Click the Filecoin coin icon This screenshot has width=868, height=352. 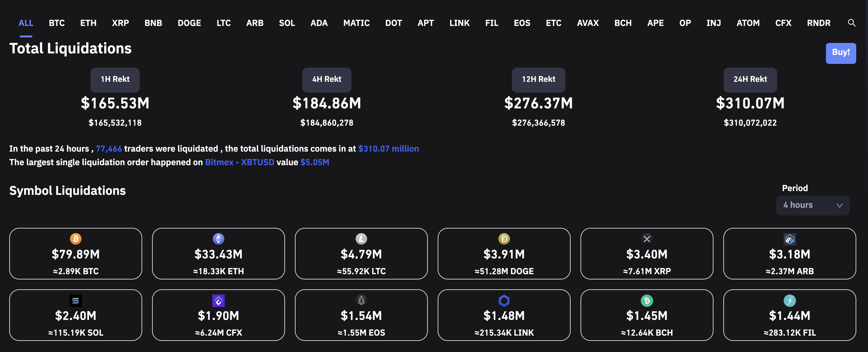click(789, 300)
